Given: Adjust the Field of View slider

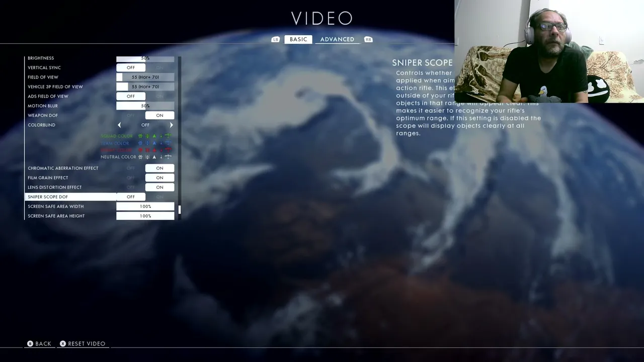Looking at the screenshot, I should point(145,77).
